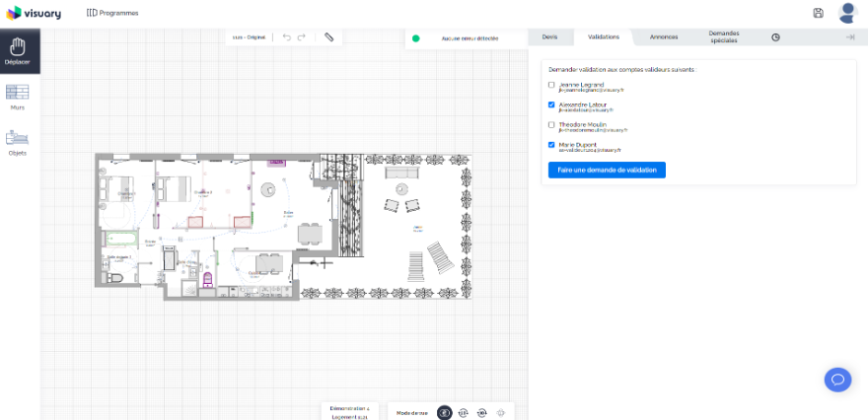Viewport: 868px width, 420px height.
Task: Check the Theodore Moulin validator box
Action: (x=551, y=125)
